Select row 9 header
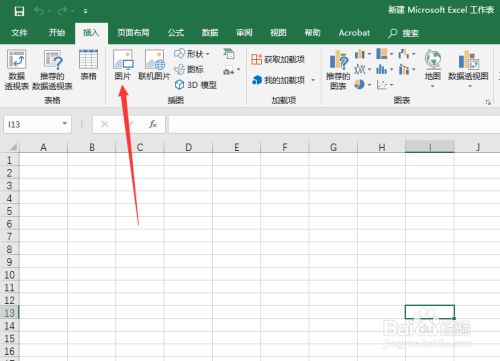This screenshot has height=361, width=500. coord(10,262)
